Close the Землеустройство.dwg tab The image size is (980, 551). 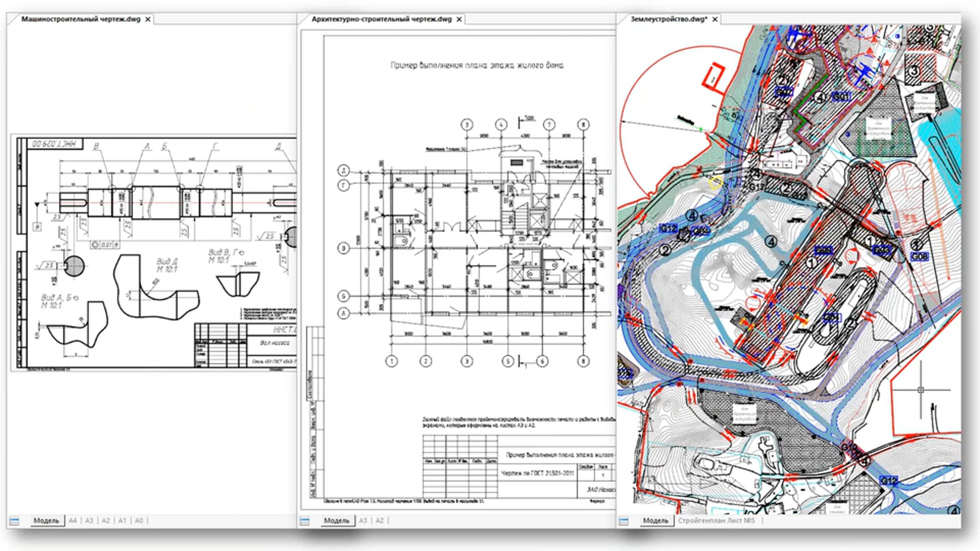click(715, 19)
